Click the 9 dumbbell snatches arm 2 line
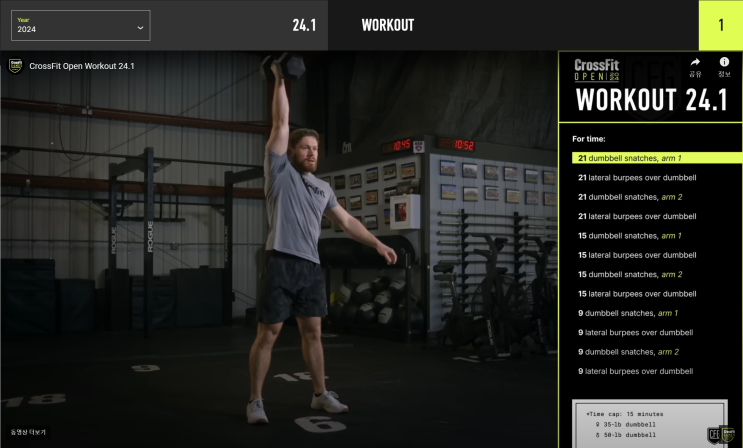Viewport: 743px width, 448px height. pyautogui.click(x=628, y=352)
